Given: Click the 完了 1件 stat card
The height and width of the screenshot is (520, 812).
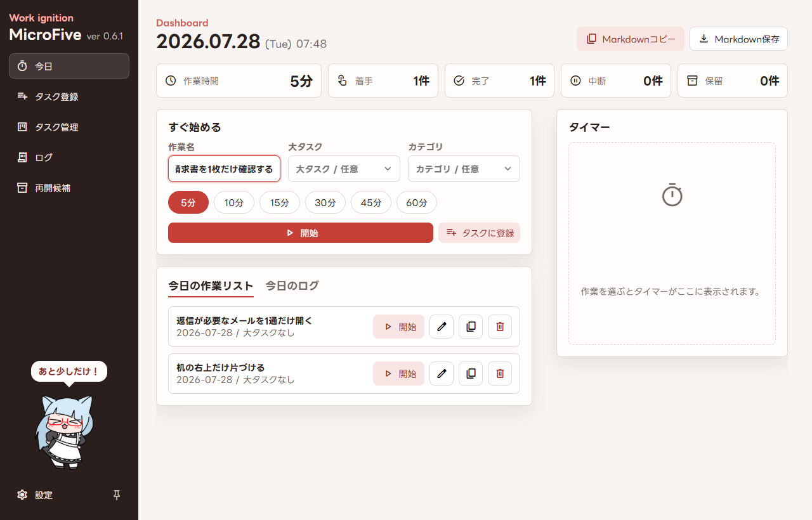Looking at the screenshot, I should 499,81.
